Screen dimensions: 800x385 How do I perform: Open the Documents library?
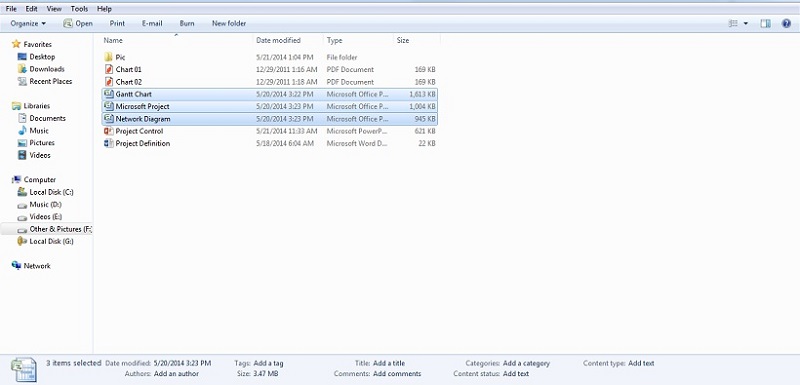pyautogui.click(x=47, y=118)
